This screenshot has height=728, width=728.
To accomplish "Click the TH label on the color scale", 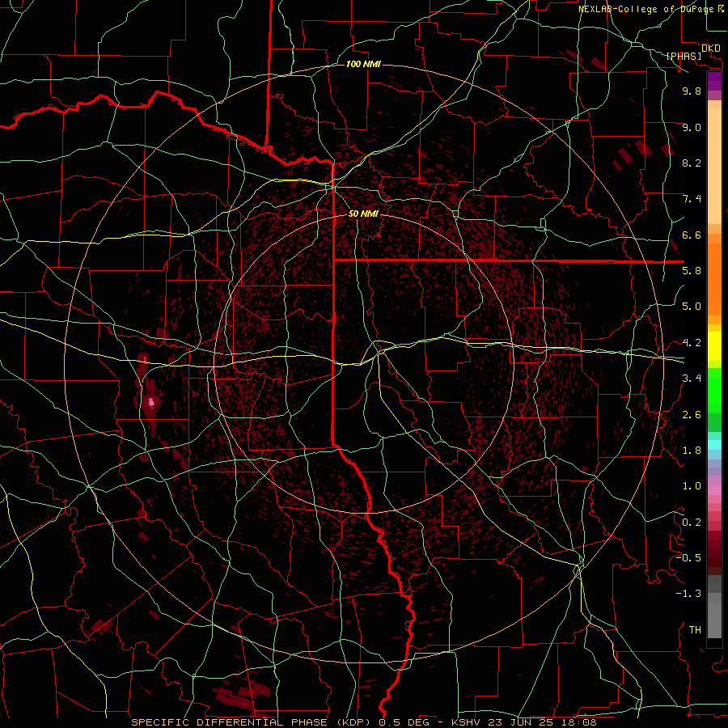I will pos(695,630).
